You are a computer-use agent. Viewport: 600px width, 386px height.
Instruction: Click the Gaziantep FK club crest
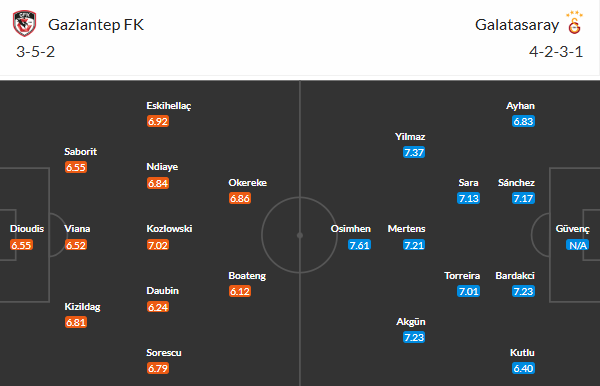(x=24, y=24)
